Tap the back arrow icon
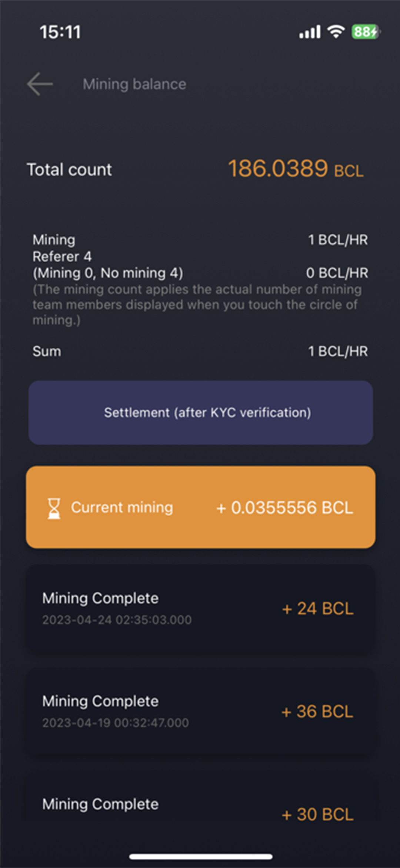 pyautogui.click(x=40, y=84)
